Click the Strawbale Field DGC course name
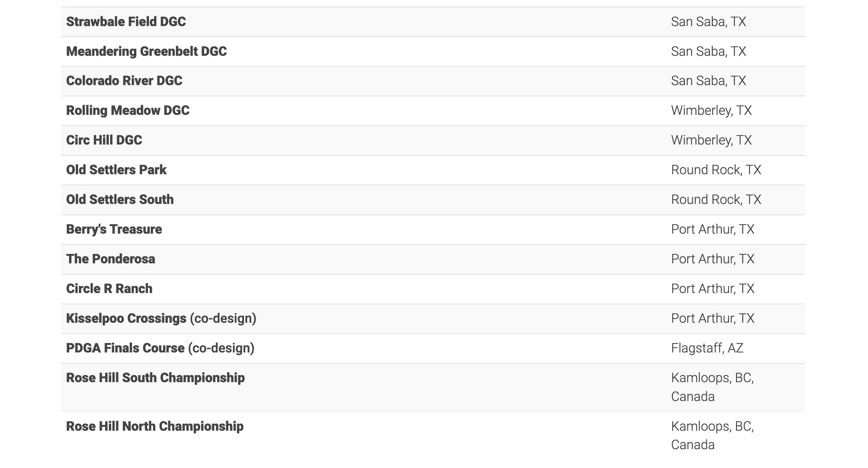The width and height of the screenshot is (868, 468). tap(126, 22)
